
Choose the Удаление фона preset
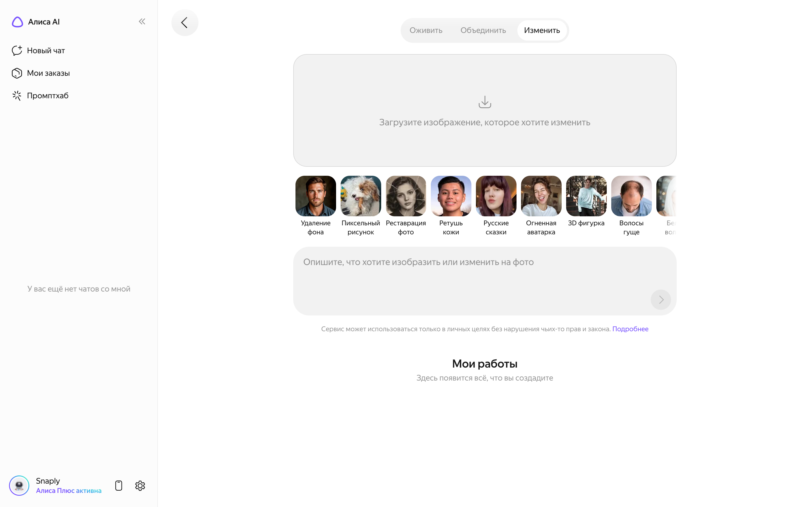[x=315, y=206]
